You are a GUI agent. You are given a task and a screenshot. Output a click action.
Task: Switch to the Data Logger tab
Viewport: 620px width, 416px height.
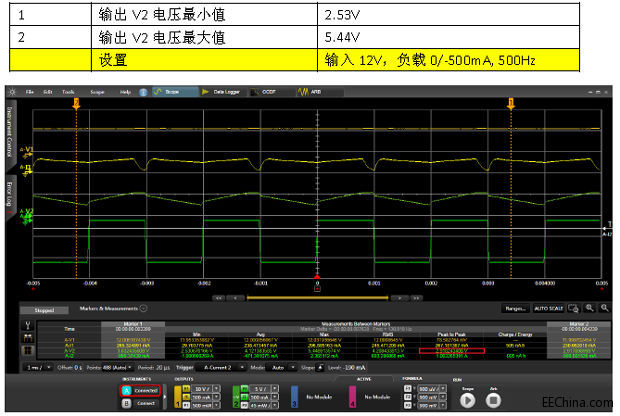pos(221,92)
